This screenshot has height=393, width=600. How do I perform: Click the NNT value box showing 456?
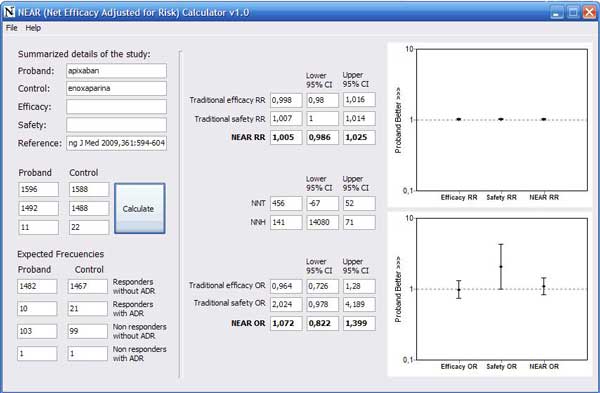286,204
